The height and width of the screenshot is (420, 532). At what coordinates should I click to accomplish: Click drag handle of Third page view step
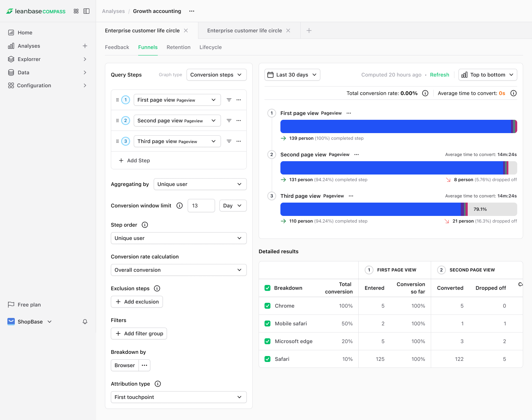point(117,141)
